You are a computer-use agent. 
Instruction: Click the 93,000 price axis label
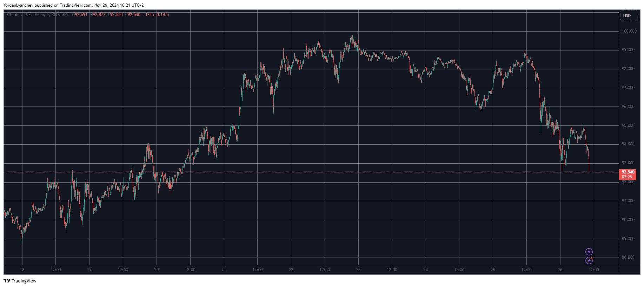(628, 163)
